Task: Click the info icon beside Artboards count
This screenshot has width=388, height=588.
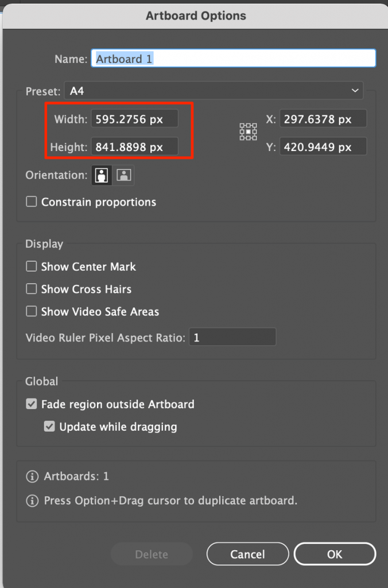Action: tap(32, 476)
